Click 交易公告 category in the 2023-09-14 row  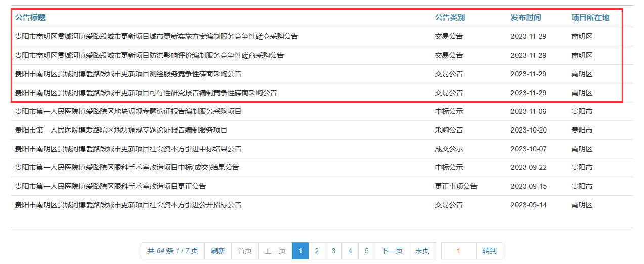coord(449,205)
